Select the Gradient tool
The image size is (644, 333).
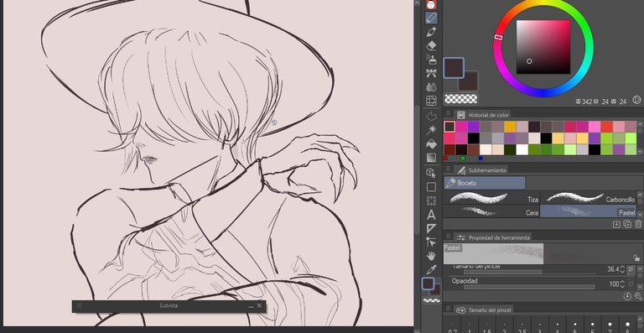(431, 158)
